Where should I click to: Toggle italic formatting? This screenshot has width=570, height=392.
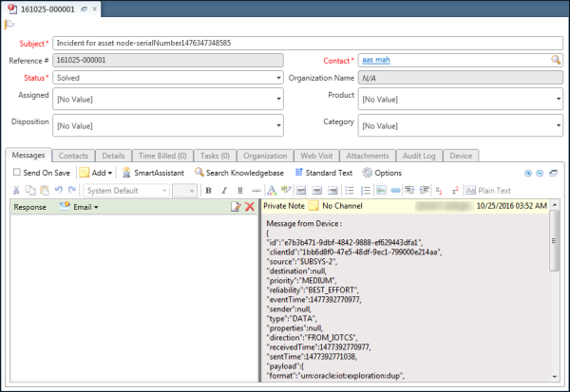point(224,191)
